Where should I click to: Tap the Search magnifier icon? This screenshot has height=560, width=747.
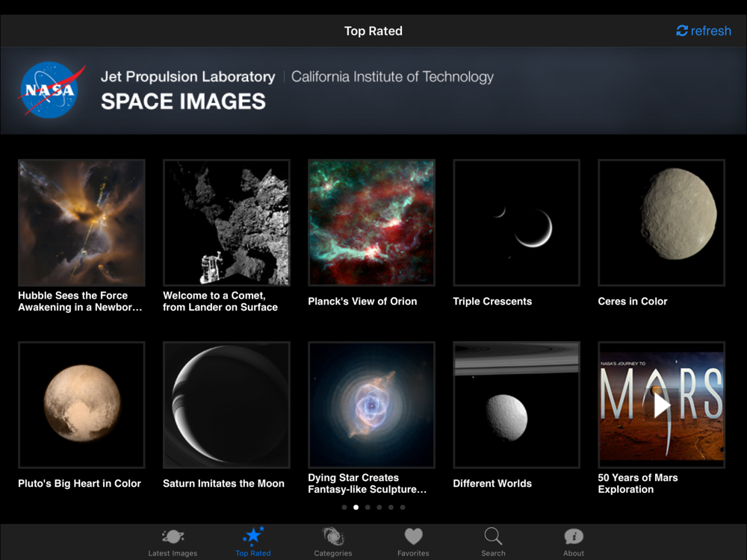(493, 537)
